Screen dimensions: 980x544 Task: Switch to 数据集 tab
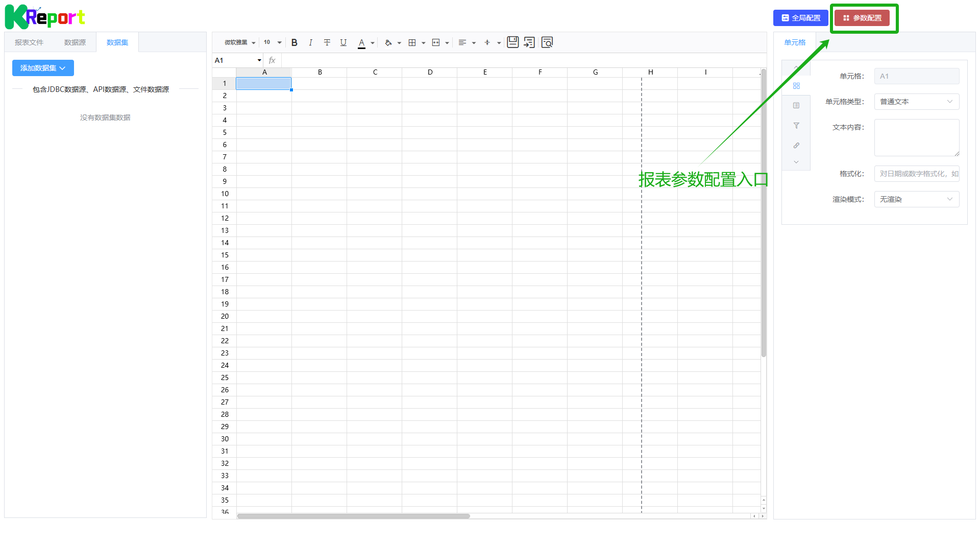[117, 42]
